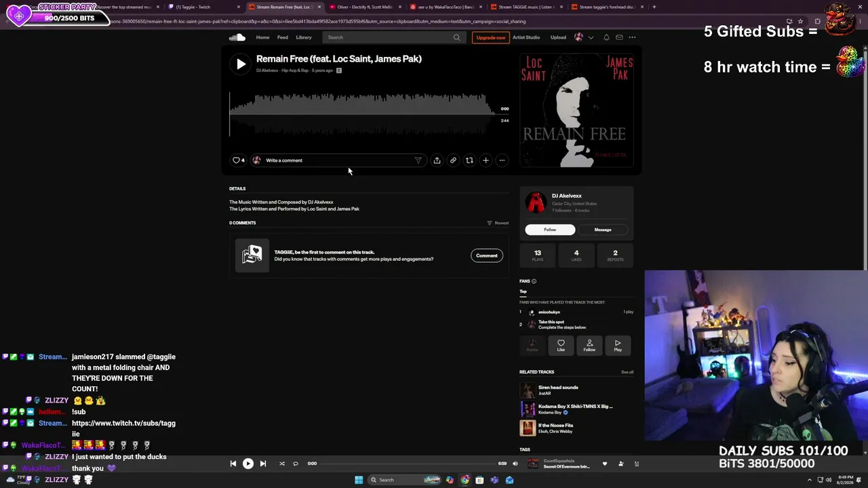The image size is (868, 488).
Task: Toggle shuffle in the player bar
Action: pos(282,464)
